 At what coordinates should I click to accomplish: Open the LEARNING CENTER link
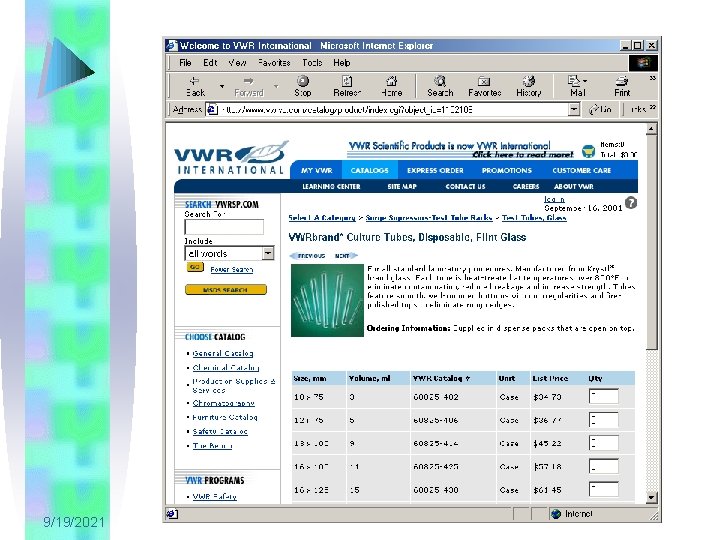pyautogui.click(x=331, y=186)
